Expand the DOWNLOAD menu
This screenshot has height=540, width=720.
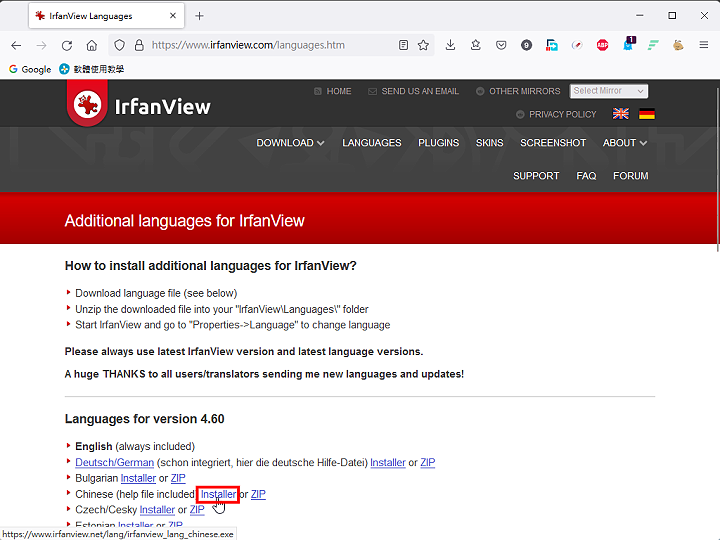tap(290, 143)
